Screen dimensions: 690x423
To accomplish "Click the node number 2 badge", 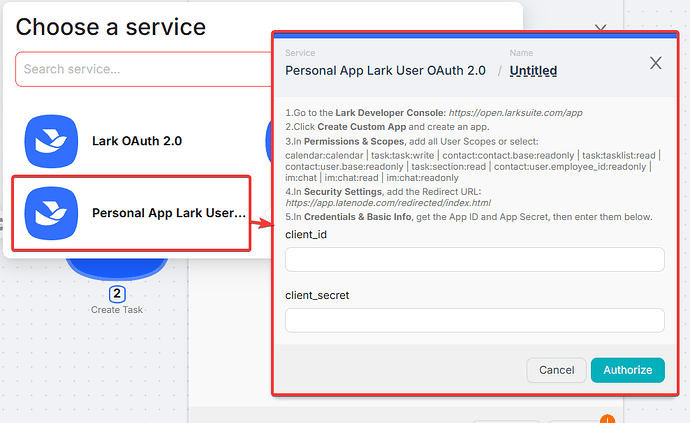I will tap(117, 294).
